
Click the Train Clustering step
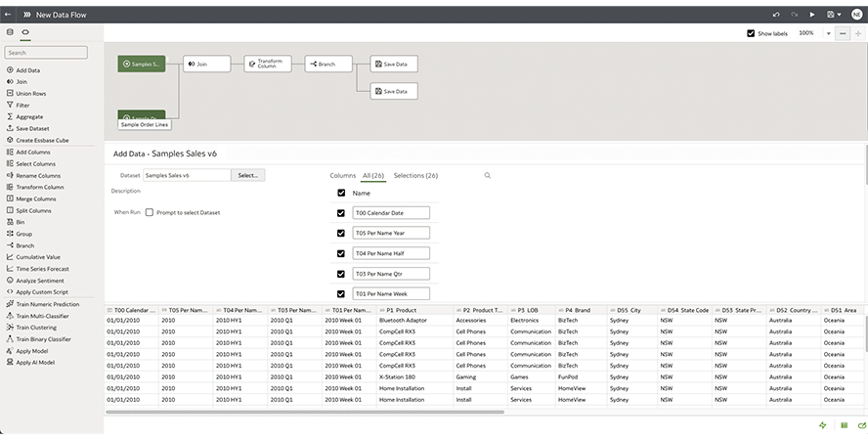point(39,328)
